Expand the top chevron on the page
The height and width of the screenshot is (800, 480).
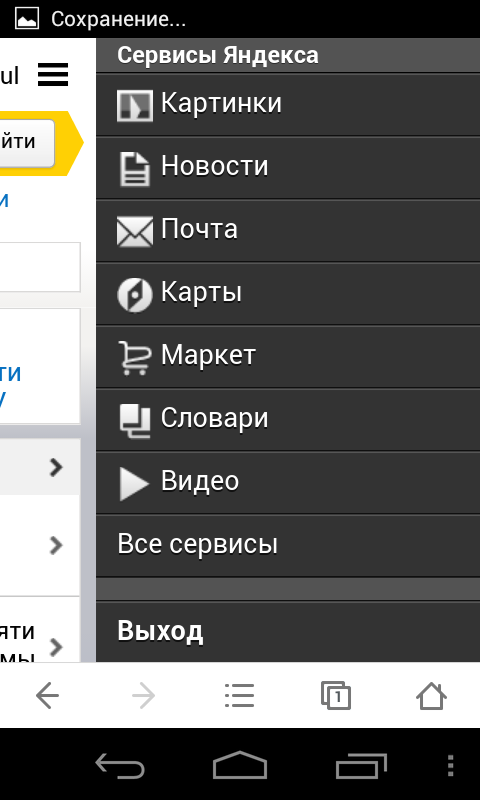pos(57,467)
